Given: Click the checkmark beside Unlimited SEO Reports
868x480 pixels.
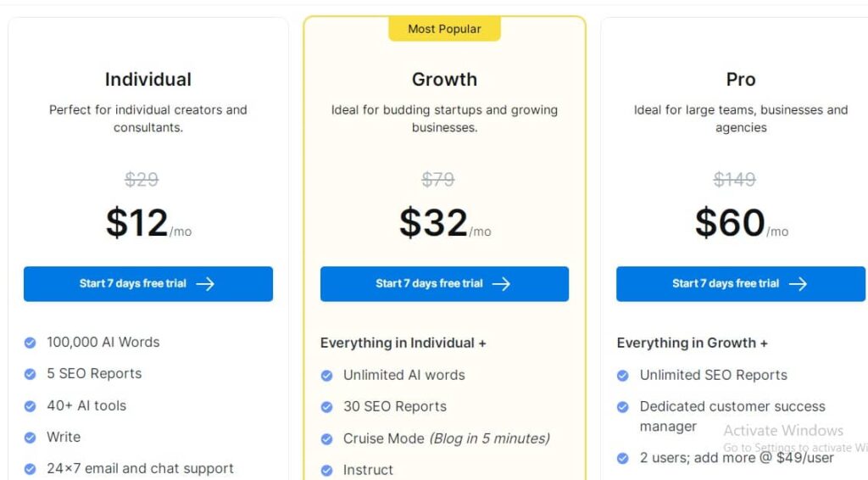Looking at the screenshot, I should (x=623, y=375).
